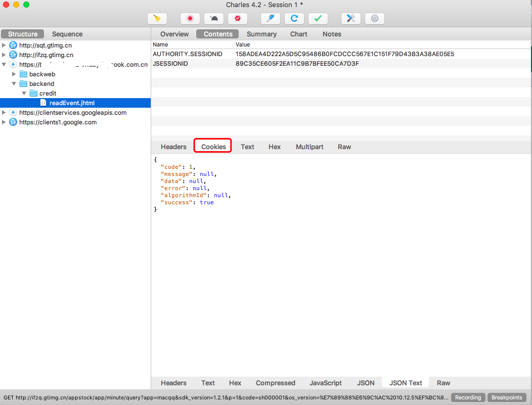532x405 pixels.
Task: Click the Value column header
Action: [382, 44]
